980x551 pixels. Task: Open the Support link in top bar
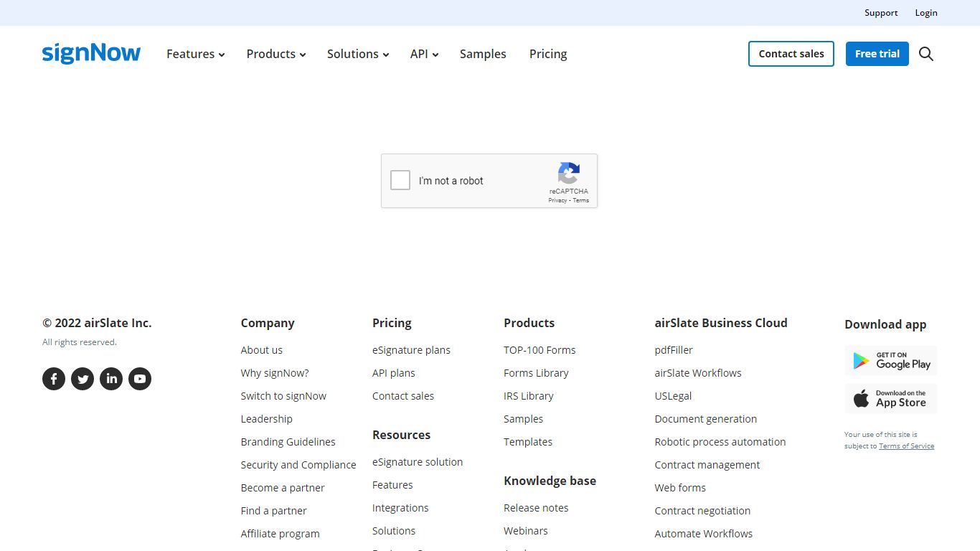pos(881,13)
